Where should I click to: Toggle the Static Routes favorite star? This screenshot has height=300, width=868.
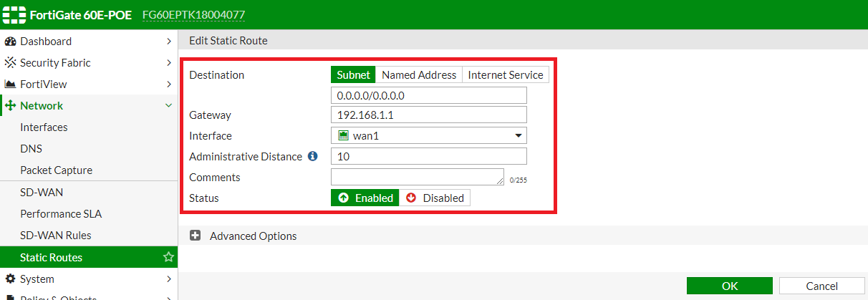coord(168,257)
